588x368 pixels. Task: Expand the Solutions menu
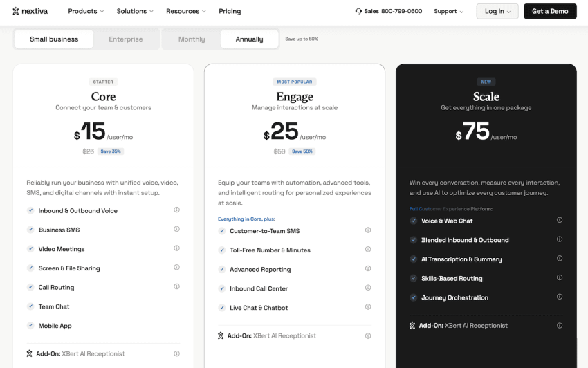tap(135, 11)
